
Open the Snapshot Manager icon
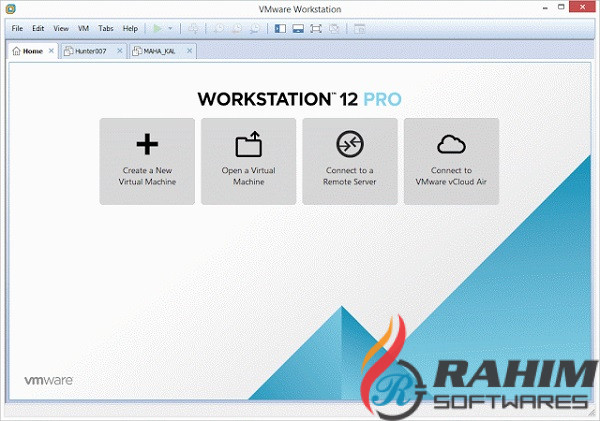(x=255, y=29)
